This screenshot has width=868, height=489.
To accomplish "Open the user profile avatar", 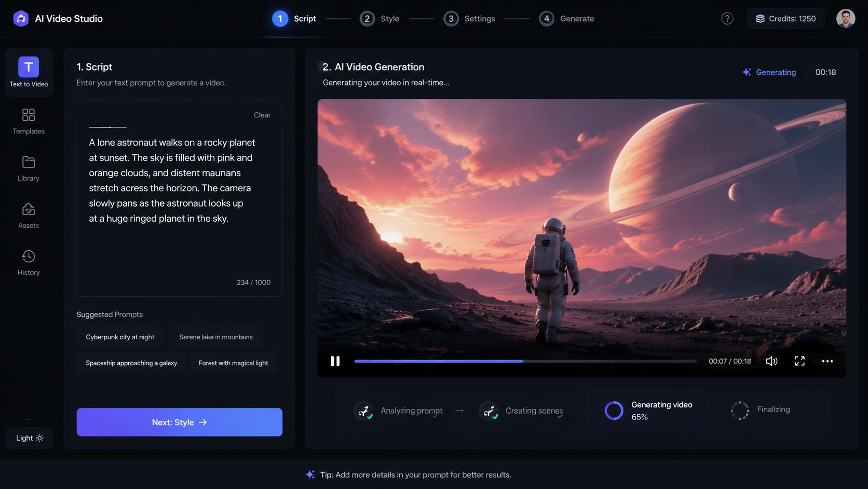I will point(846,19).
